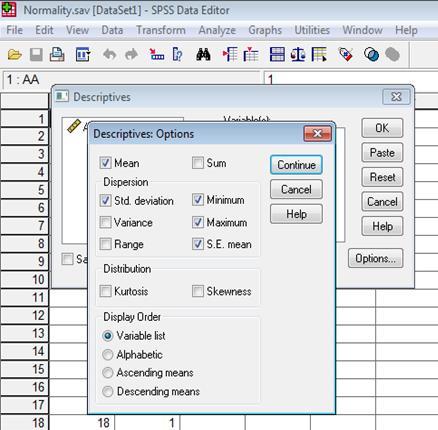Check the Kurtosis option

[x=105, y=291]
